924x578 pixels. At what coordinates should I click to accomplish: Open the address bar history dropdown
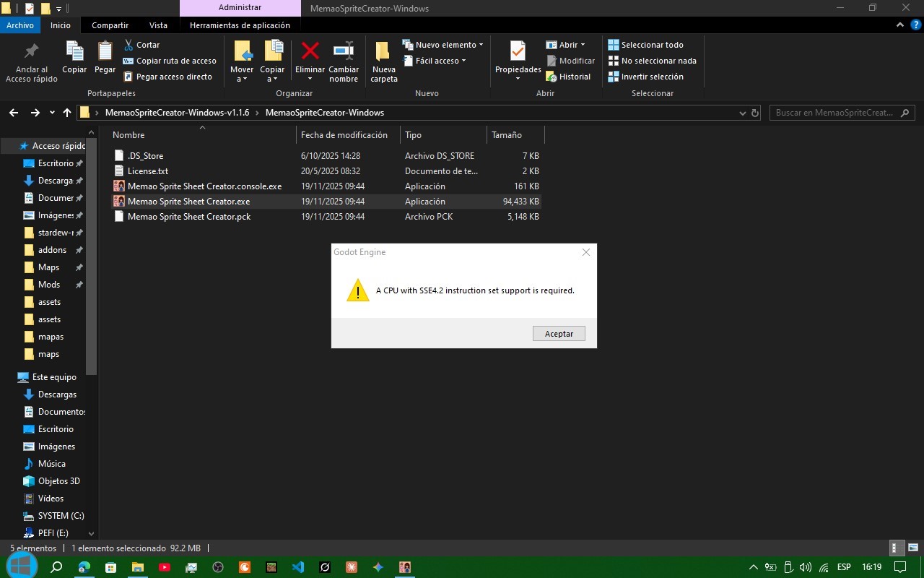click(x=743, y=113)
